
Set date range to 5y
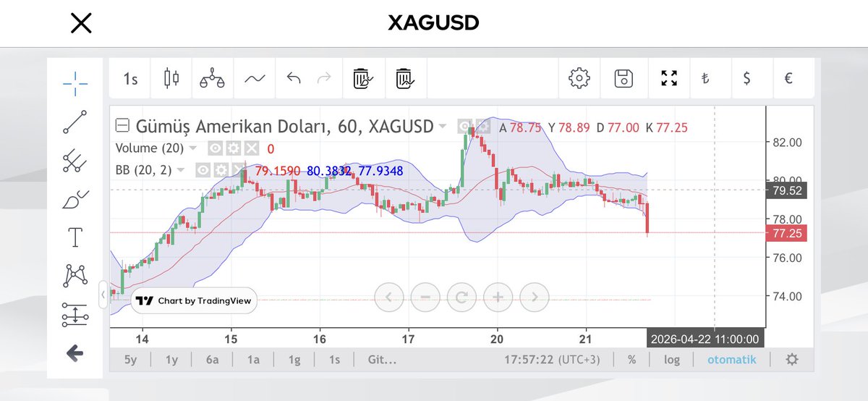click(130, 360)
